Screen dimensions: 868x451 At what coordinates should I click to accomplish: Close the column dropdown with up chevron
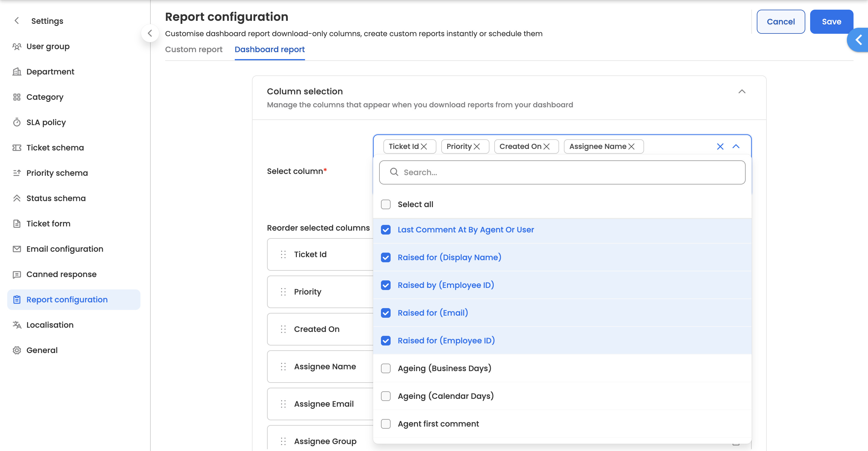click(736, 146)
